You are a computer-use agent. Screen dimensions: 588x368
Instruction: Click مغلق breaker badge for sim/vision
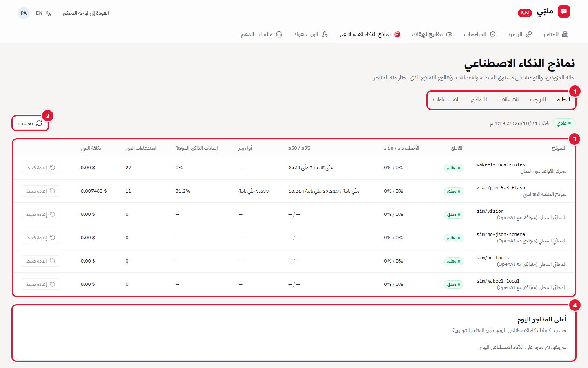454,215
